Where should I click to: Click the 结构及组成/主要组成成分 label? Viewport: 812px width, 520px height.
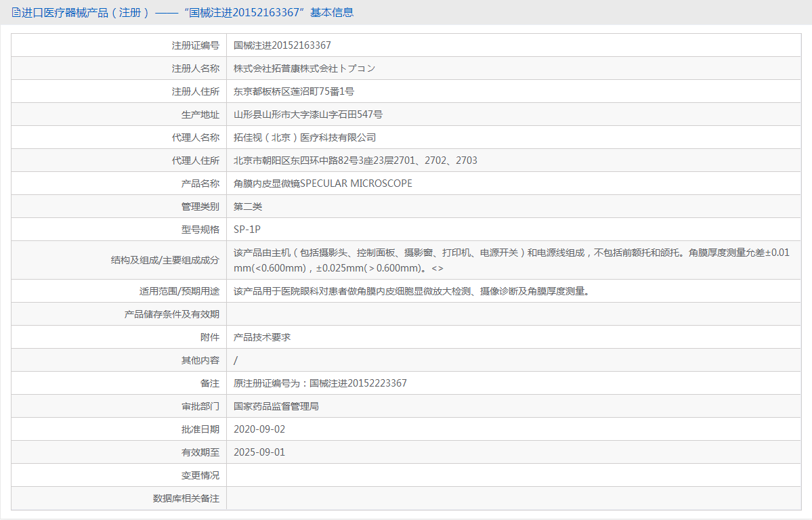point(165,260)
